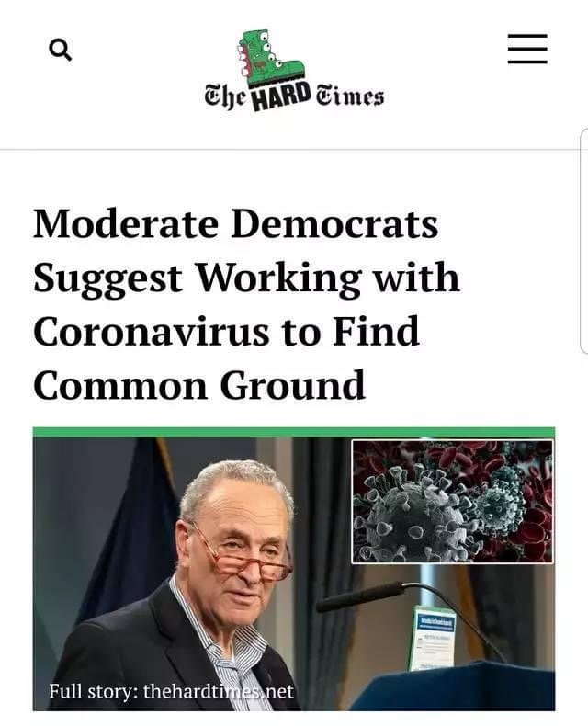Click the scrollbar handle at right edge

click(x=583, y=242)
